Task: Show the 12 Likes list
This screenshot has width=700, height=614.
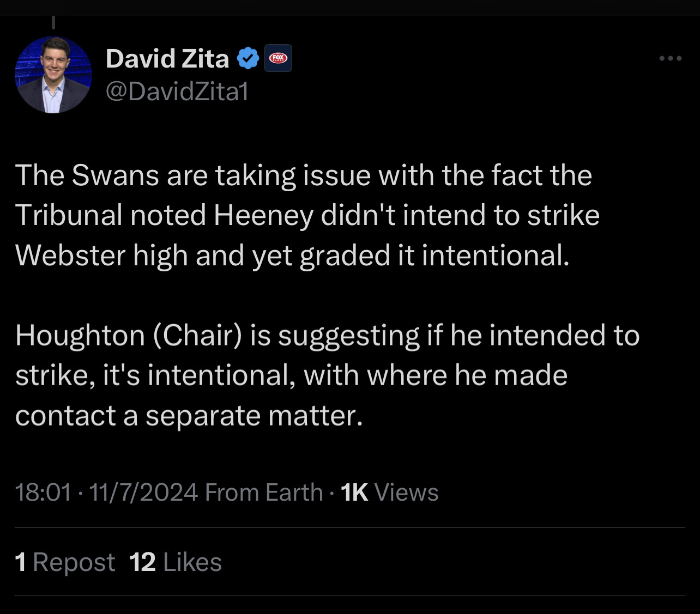Action: [176, 562]
